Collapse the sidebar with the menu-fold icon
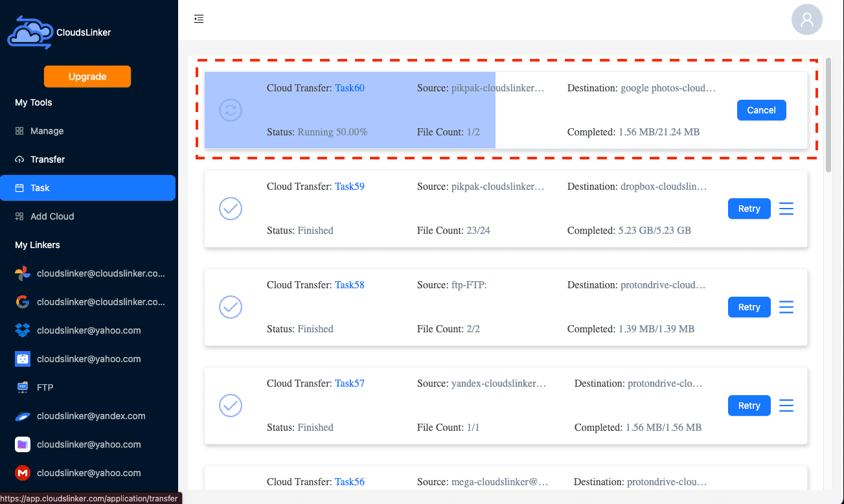The height and width of the screenshot is (504, 844). pyautogui.click(x=199, y=19)
